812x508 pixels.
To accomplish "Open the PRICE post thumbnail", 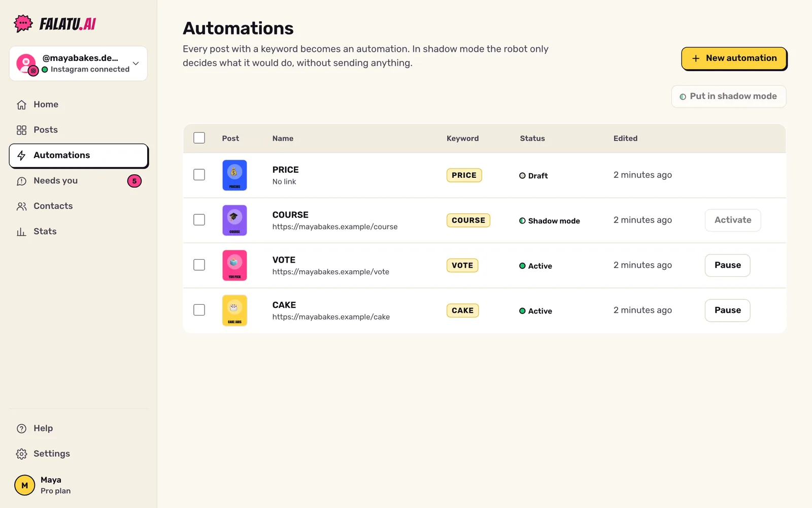I will (x=234, y=175).
